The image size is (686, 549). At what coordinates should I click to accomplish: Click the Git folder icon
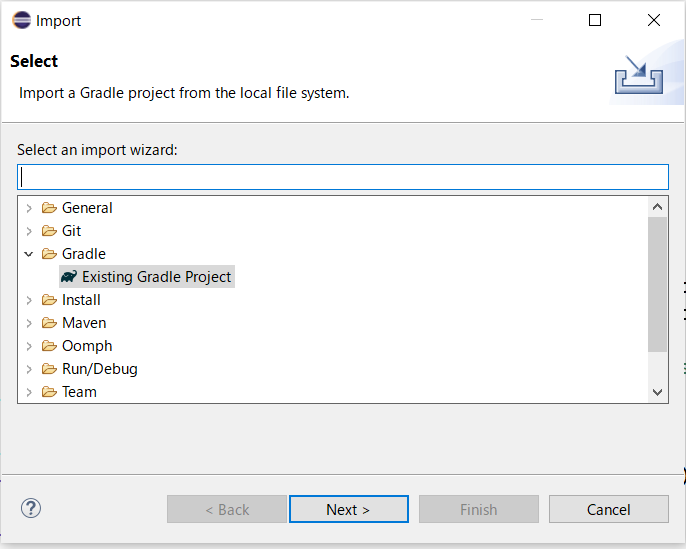49,231
